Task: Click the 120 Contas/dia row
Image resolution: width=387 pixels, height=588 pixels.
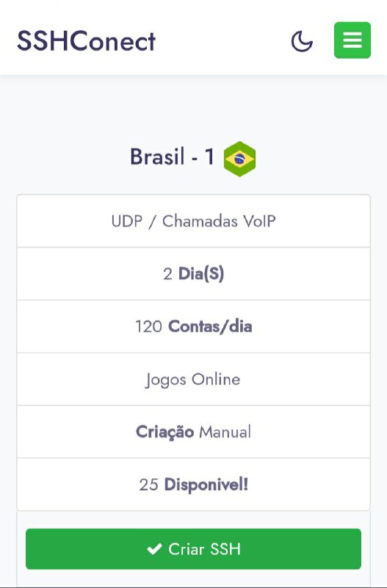Action: [193, 326]
